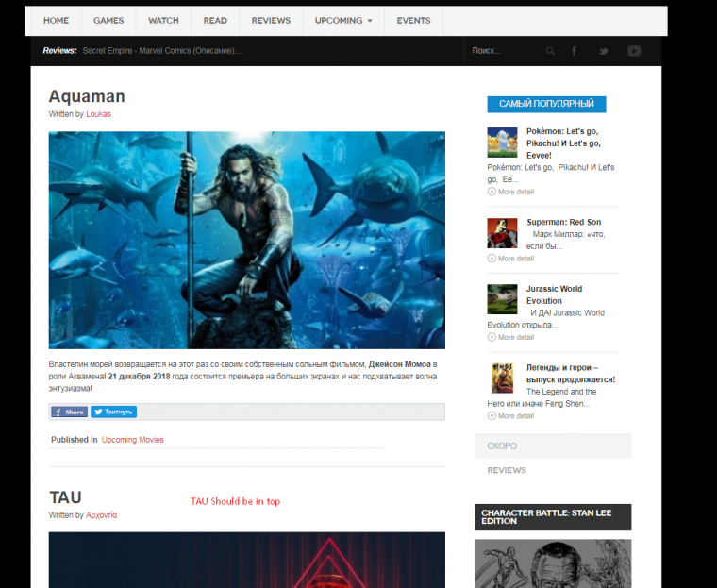Switch to the REVIEWS sidebar tab
Viewport: 717px width, 588px height.
tap(507, 470)
